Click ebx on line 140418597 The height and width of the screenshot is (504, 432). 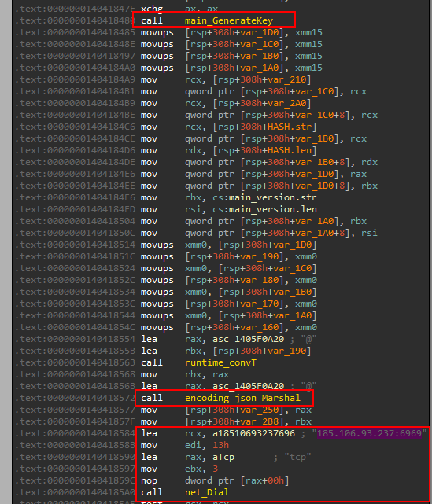[193, 469]
